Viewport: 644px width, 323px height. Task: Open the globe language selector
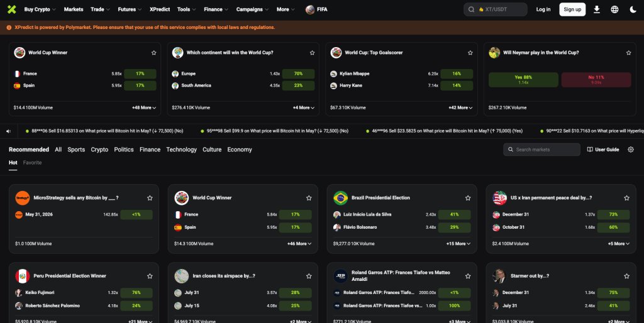(614, 9)
